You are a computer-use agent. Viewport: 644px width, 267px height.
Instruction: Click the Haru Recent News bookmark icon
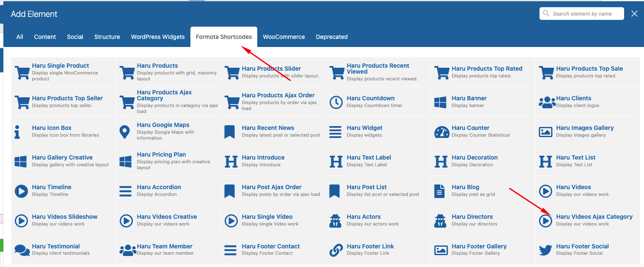point(229,132)
